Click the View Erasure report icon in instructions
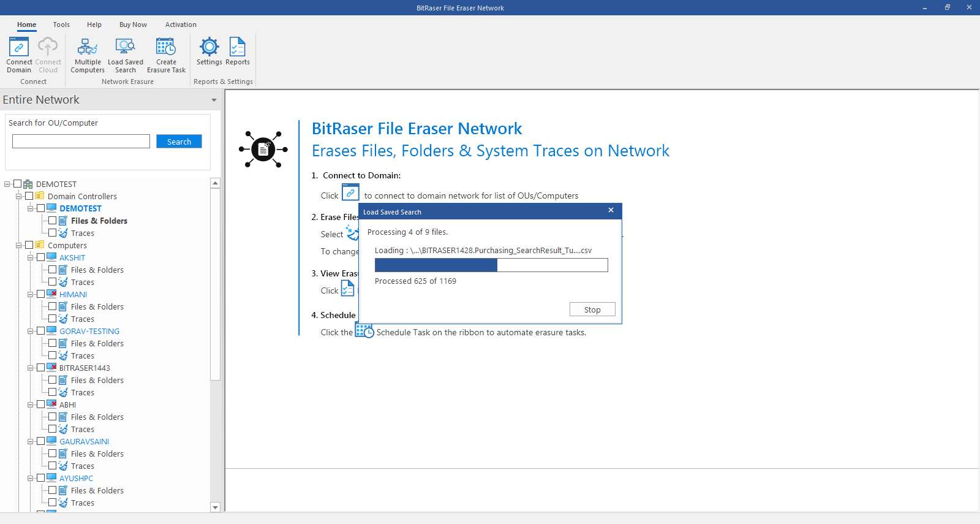The height and width of the screenshot is (524, 980). pos(347,288)
